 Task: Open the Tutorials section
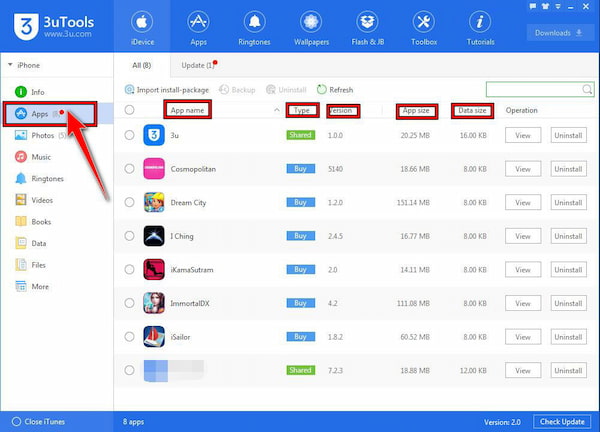[480, 28]
